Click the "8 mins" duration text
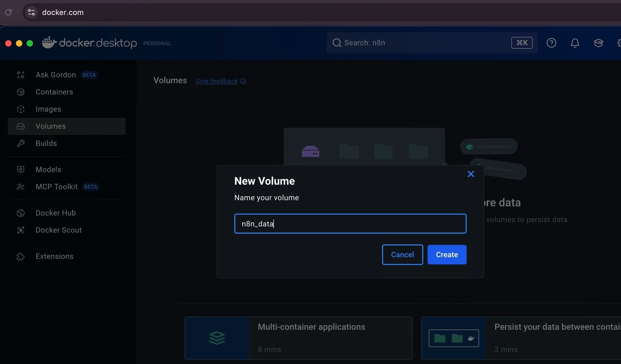The height and width of the screenshot is (364, 621). (269, 349)
